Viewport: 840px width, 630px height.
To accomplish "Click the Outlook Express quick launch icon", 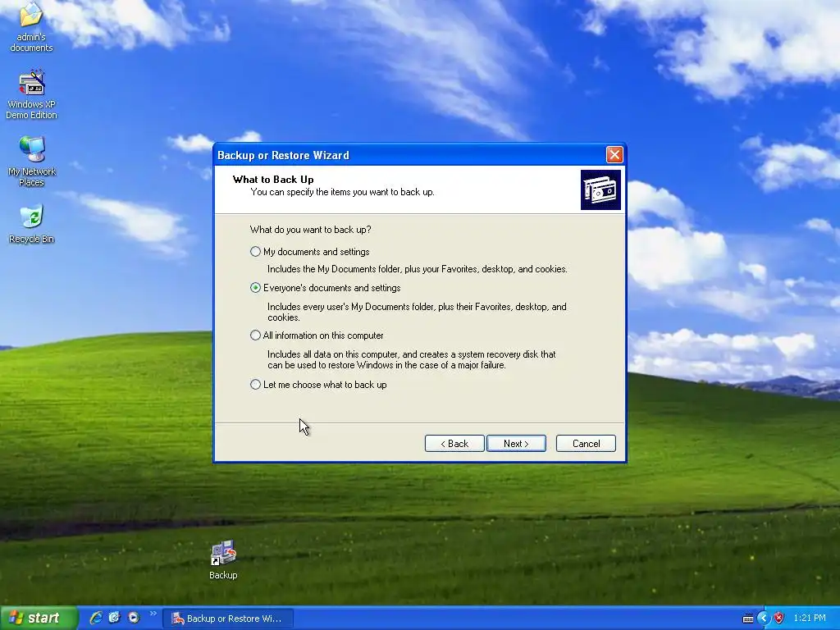I will [115, 618].
